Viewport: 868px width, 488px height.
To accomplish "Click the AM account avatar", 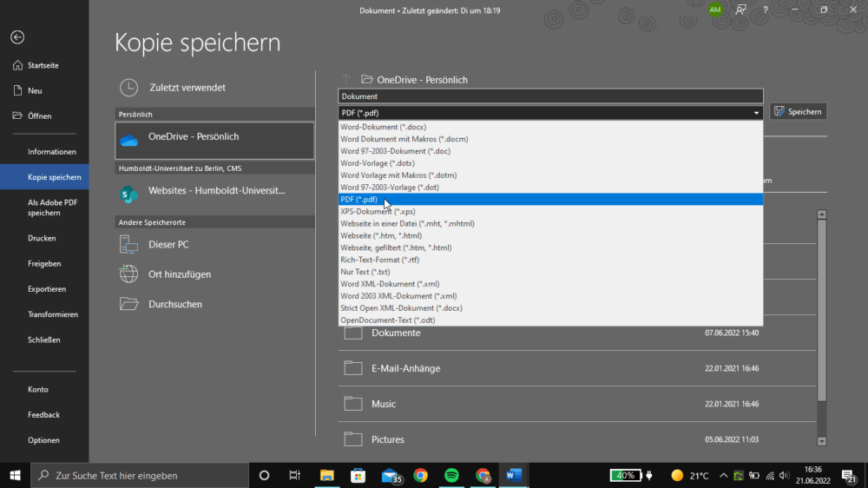I will click(715, 10).
